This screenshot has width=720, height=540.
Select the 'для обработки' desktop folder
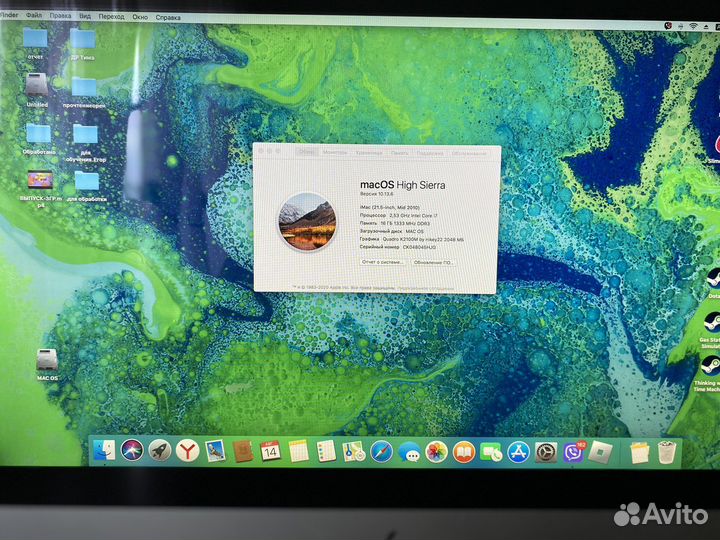[86, 186]
